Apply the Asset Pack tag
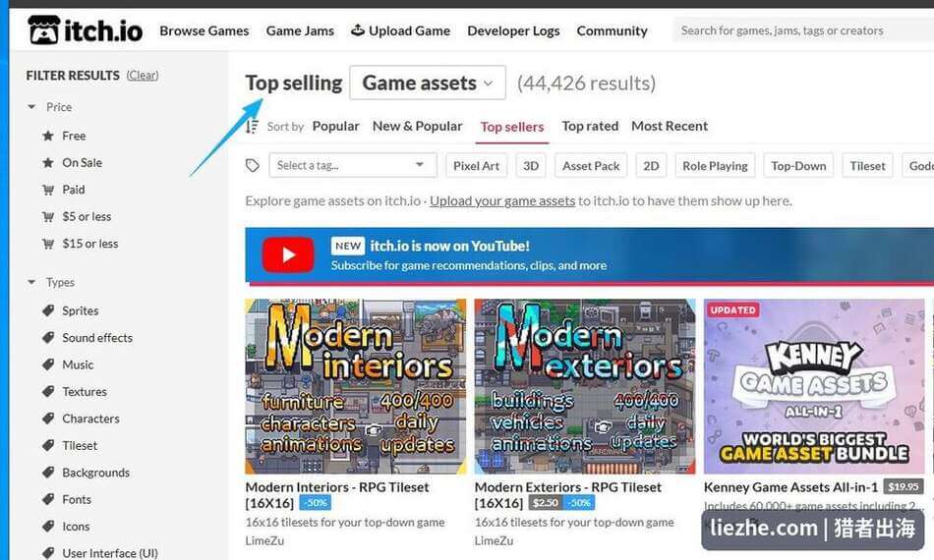The image size is (934, 560). pos(591,165)
